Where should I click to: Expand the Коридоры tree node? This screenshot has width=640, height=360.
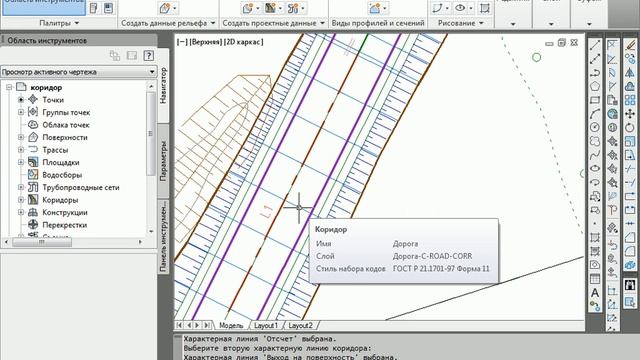[21, 200]
